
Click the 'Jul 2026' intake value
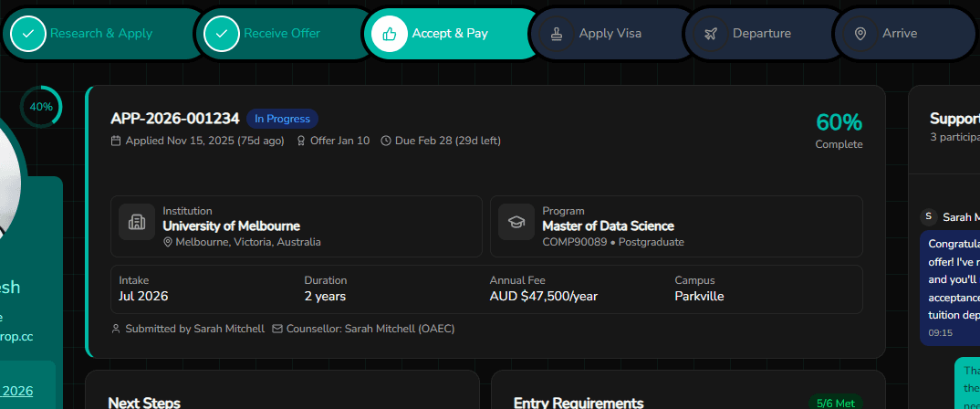[x=143, y=297]
